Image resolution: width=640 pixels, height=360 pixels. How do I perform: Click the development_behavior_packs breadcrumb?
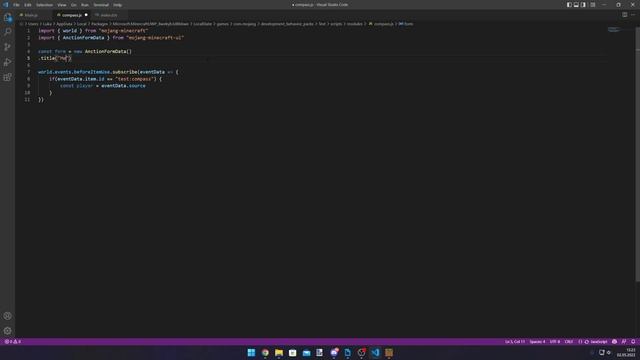[x=287, y=24]
